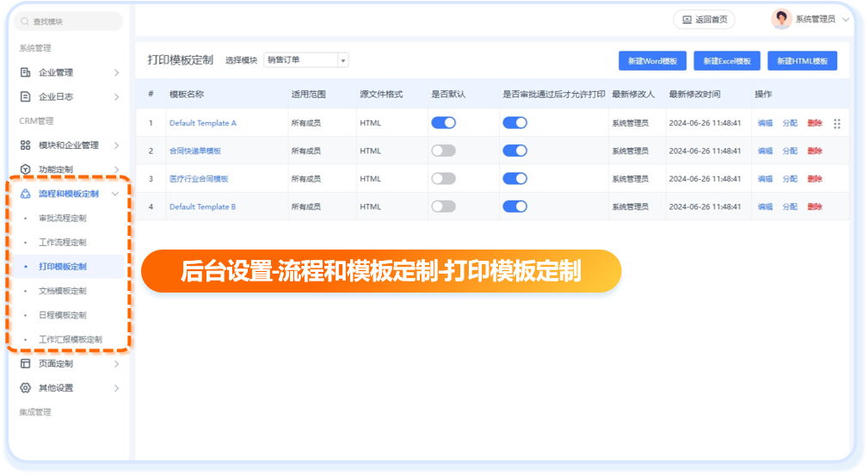Collapse the 流程和模板定制 menu section
Screen dimensions: 868x475
[115, 194]
